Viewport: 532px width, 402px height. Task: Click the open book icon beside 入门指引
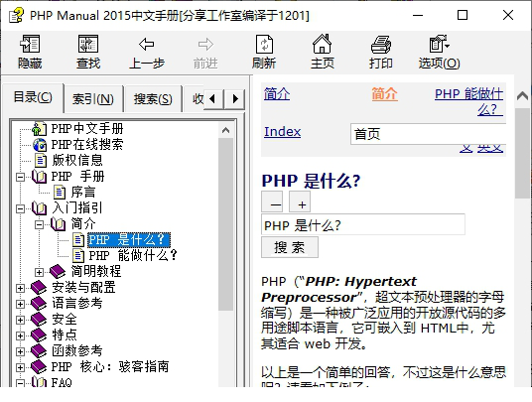coord(39,208)
